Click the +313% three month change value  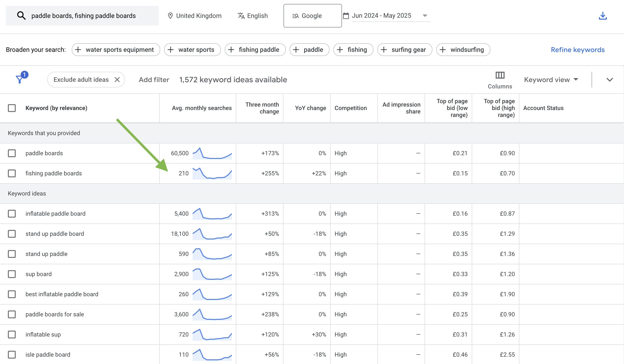click(x=270, y=214)
